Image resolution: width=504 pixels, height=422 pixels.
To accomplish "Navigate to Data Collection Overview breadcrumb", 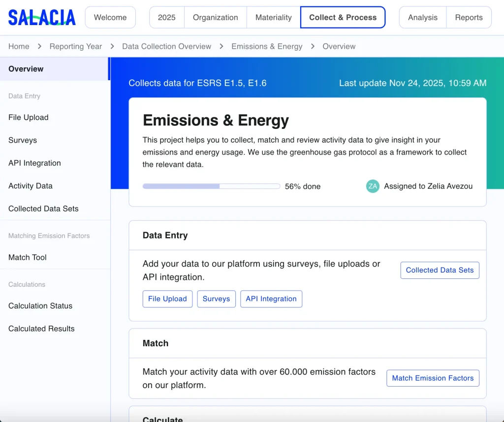I will 166,46.
